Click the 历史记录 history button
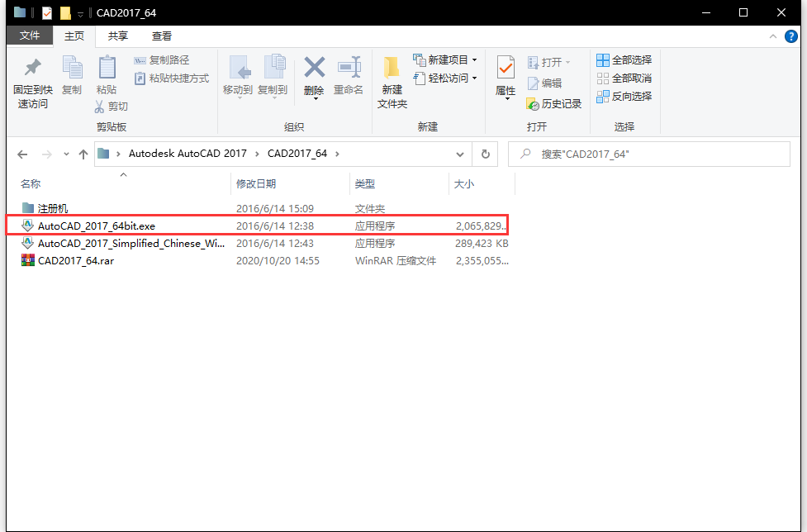Viewport: 807px width, 532px height. point(554,104)
